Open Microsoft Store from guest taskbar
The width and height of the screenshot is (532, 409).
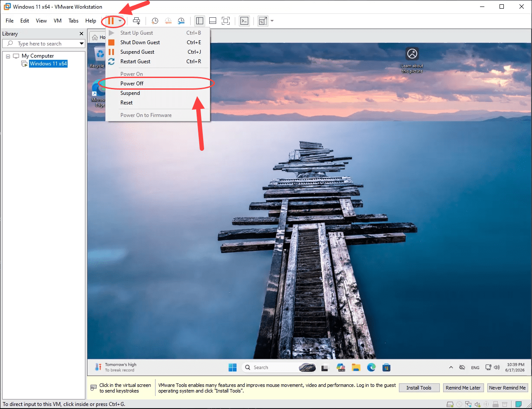pos(387,367)
